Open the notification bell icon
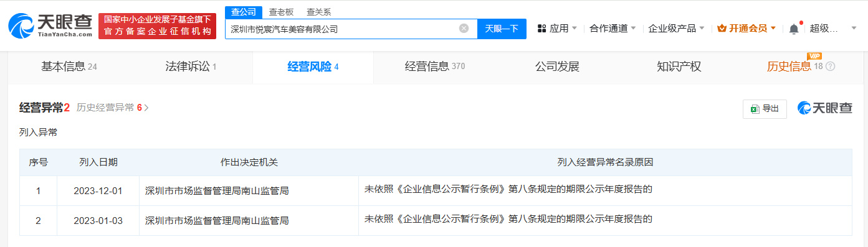The width and height of the screenshot is (868, 247). [x=793, y=29]
